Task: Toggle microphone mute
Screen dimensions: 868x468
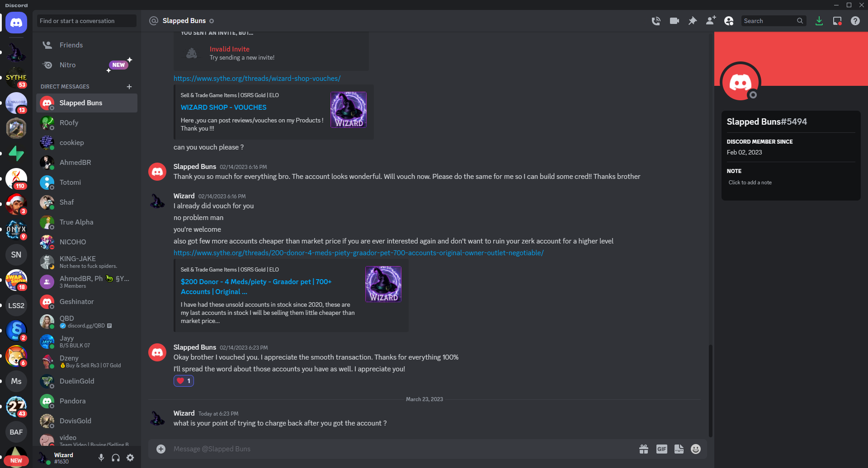Action: (101, 458)
